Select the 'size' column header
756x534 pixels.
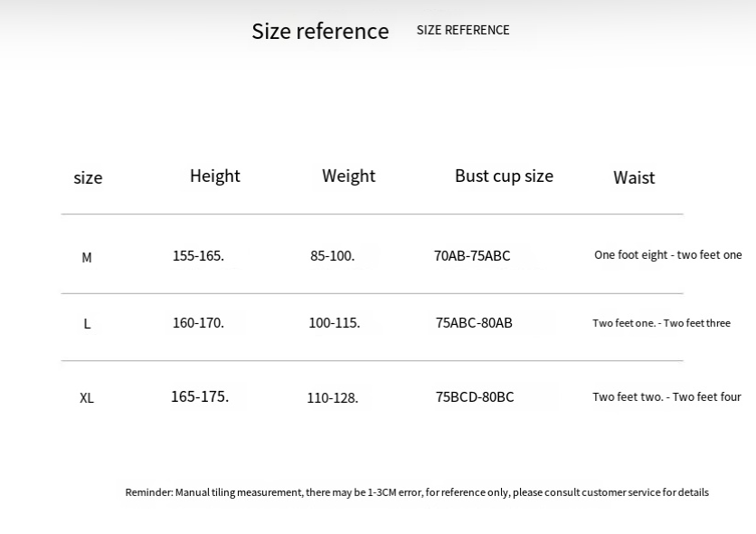point(88,178)
